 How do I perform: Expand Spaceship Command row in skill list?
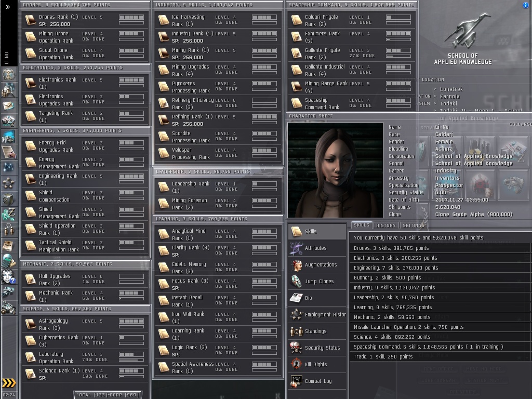(x=440, y=347)
